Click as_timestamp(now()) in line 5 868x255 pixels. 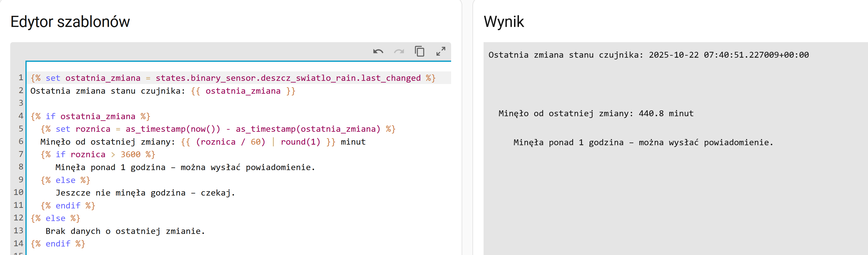[x=173, y=129]
